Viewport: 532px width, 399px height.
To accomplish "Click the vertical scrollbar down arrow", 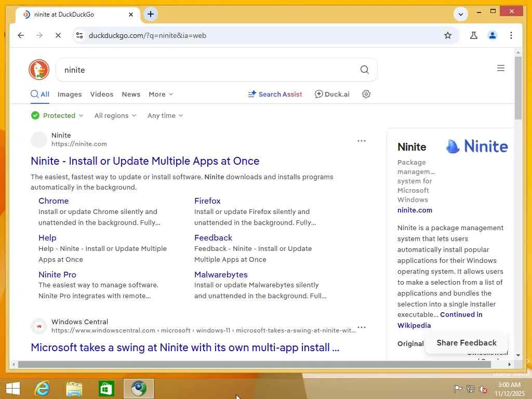I will (518, 355).
